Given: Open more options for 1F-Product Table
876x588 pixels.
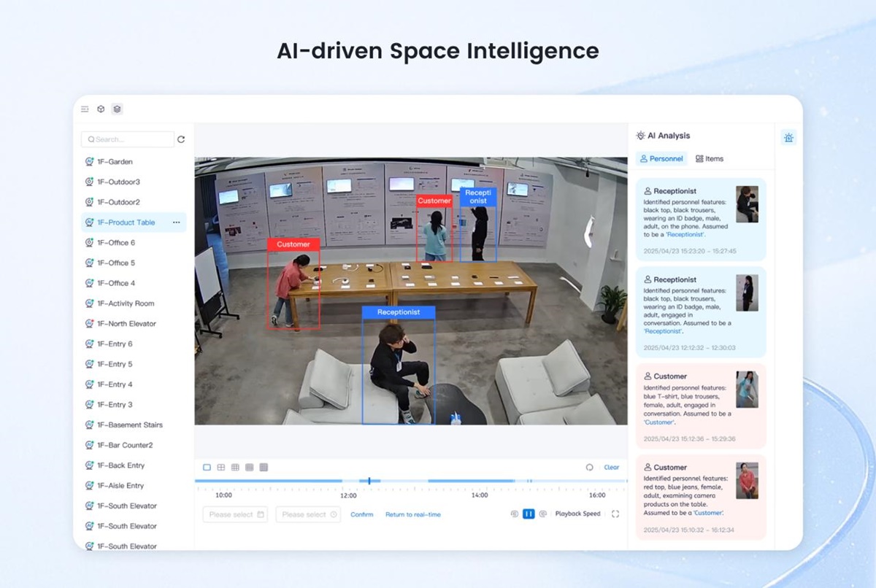Looking at the screenshot, I should tap(176, 223).
